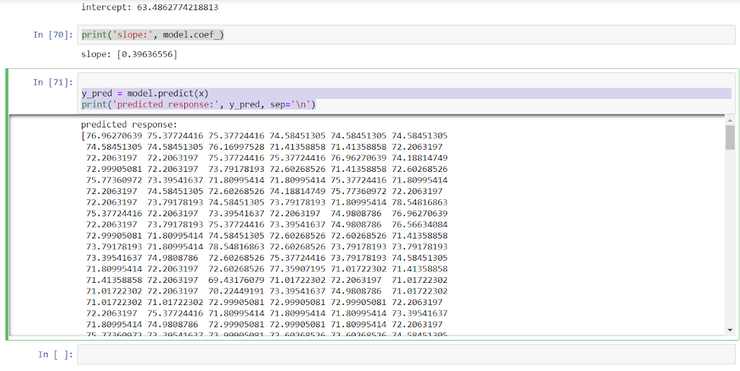Click the intercept: 63.4862774218813 output
This screenshot has width=740, height=371.
click(x=150, y=7)
